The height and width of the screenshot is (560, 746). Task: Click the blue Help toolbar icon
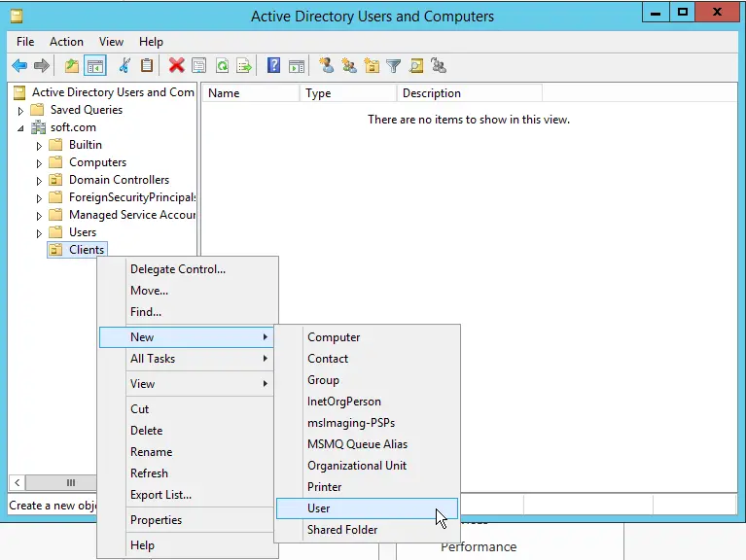click(x=274, y=66)
